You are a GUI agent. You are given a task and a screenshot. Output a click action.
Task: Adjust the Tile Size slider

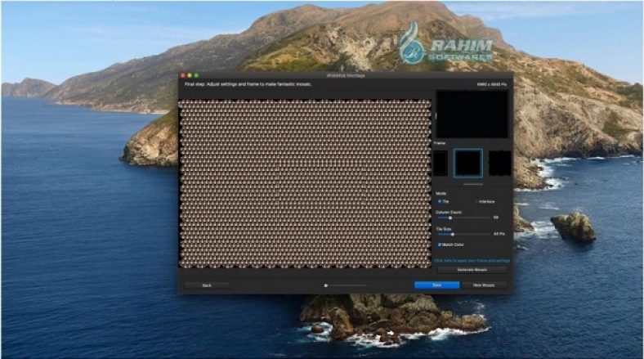(453, 234)
